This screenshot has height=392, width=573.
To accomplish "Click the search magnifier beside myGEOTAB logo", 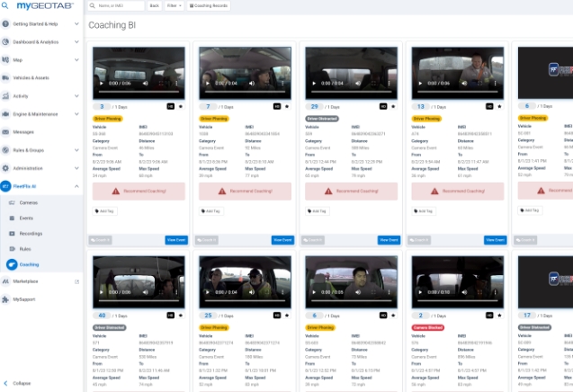I will [x=4, y=5].
